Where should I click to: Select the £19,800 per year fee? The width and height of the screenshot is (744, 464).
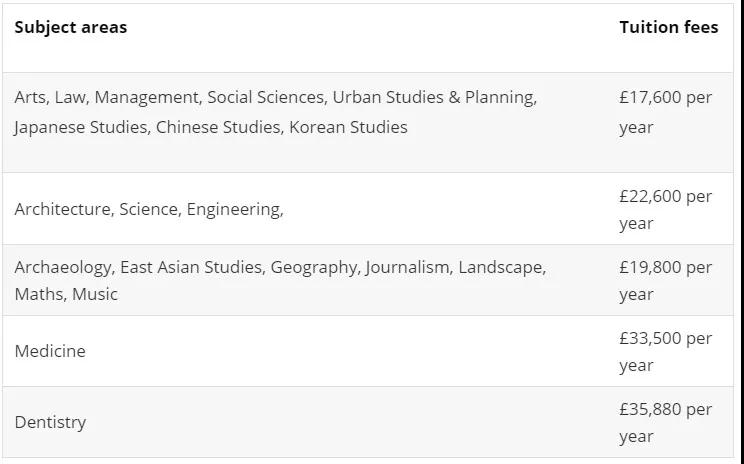665,281
